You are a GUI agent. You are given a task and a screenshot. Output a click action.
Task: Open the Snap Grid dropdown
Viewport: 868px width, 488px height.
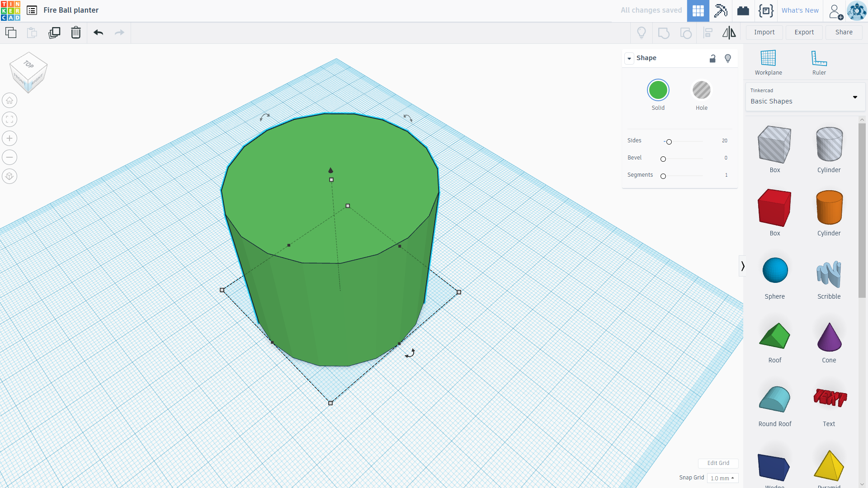tap(722, 478)
